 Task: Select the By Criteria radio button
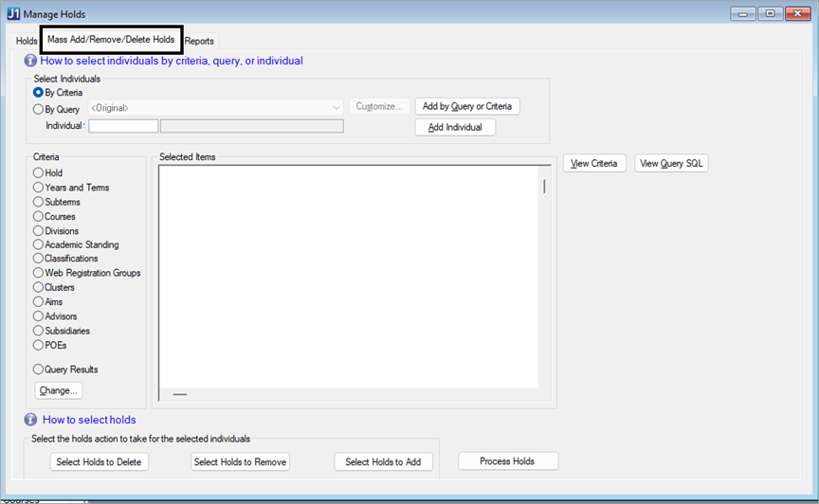(38, 93)
